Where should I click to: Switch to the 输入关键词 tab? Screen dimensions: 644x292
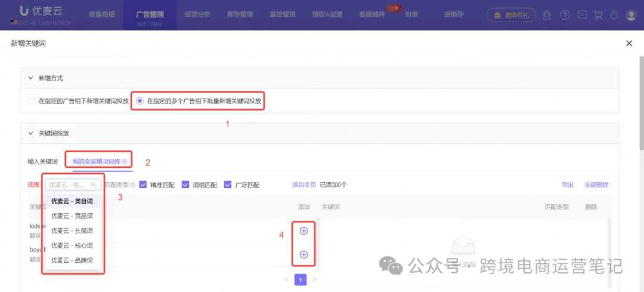pyautogui.click(x=43, y=162)
